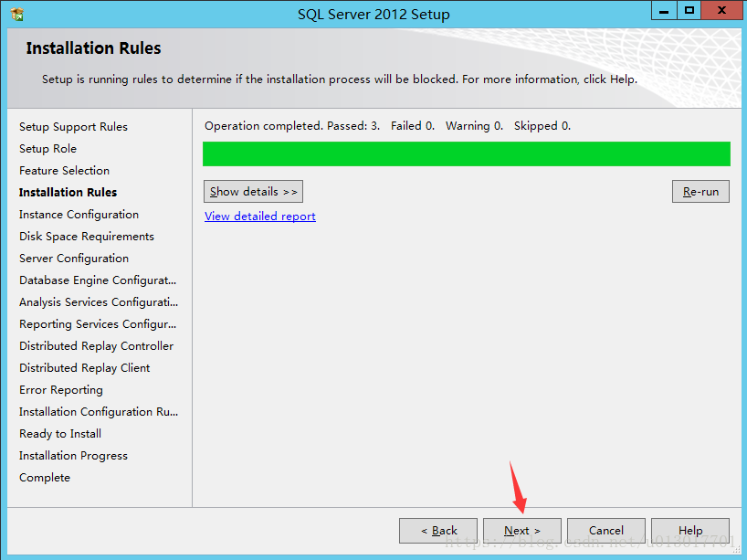
Task: Select Setup Support Rules step
Action: click(x=73, y=127)
